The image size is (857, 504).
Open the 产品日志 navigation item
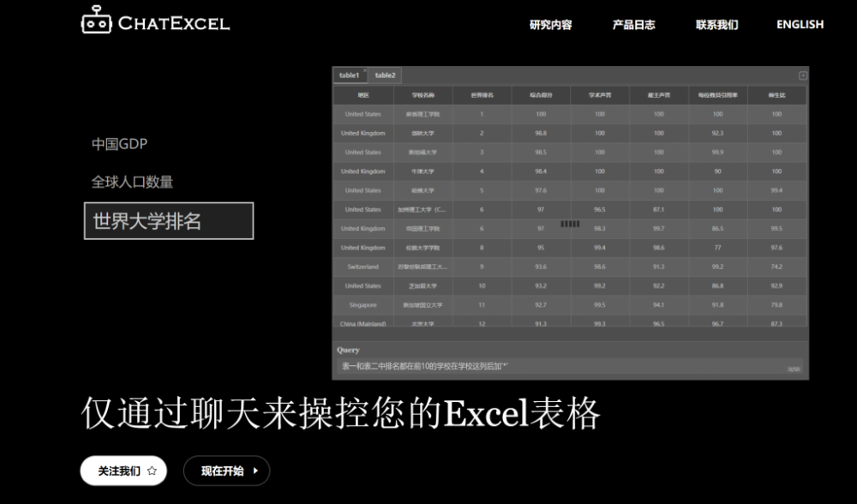click(x=633, y=25)
